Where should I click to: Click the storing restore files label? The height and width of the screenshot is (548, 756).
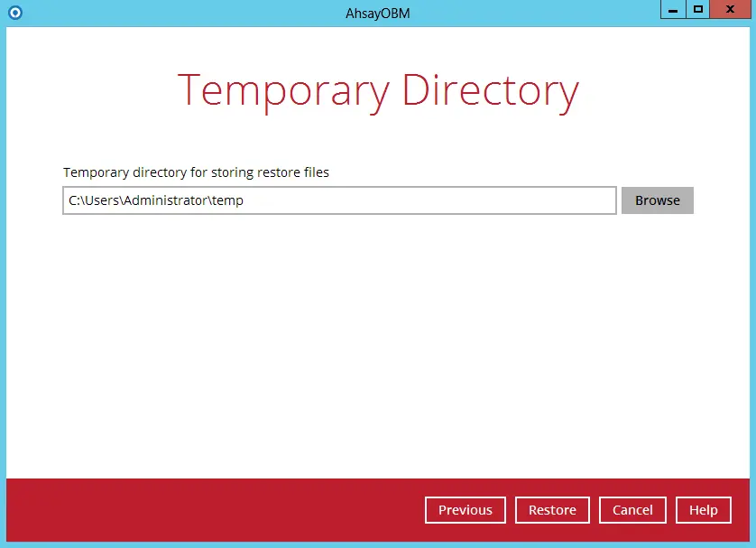(x=195, y=172)
